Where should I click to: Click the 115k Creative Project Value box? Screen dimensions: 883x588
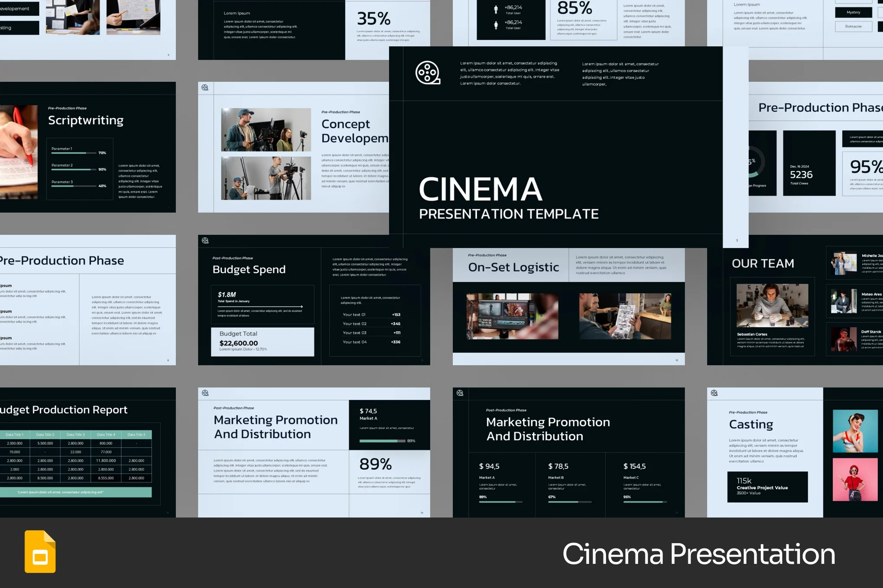click(767, 487)
